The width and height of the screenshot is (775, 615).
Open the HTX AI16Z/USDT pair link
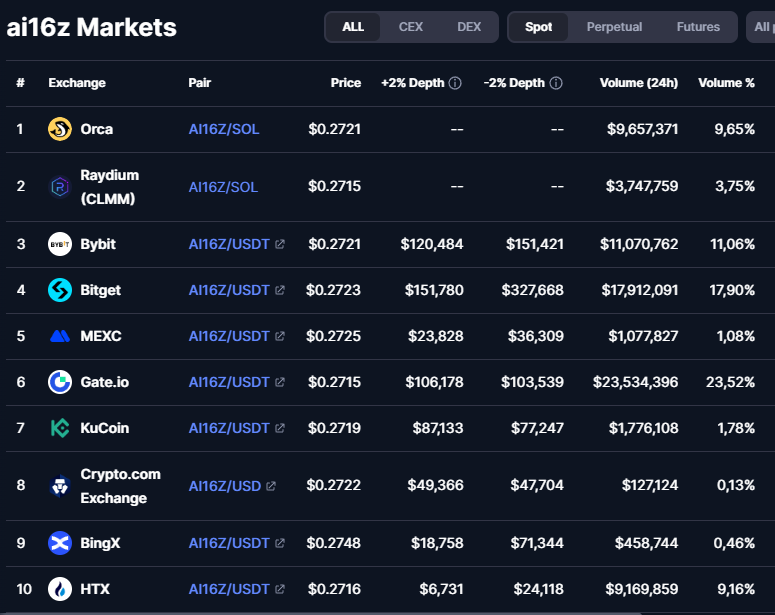229,589
